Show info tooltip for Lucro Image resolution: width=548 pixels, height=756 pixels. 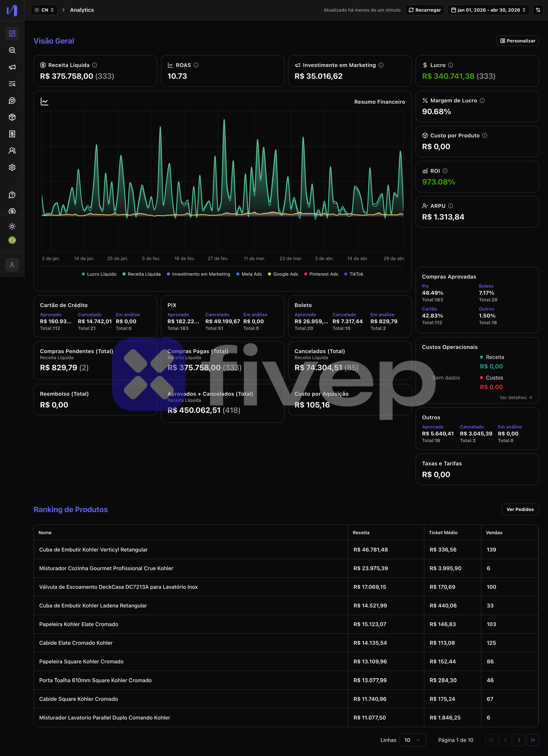[451, 65]
